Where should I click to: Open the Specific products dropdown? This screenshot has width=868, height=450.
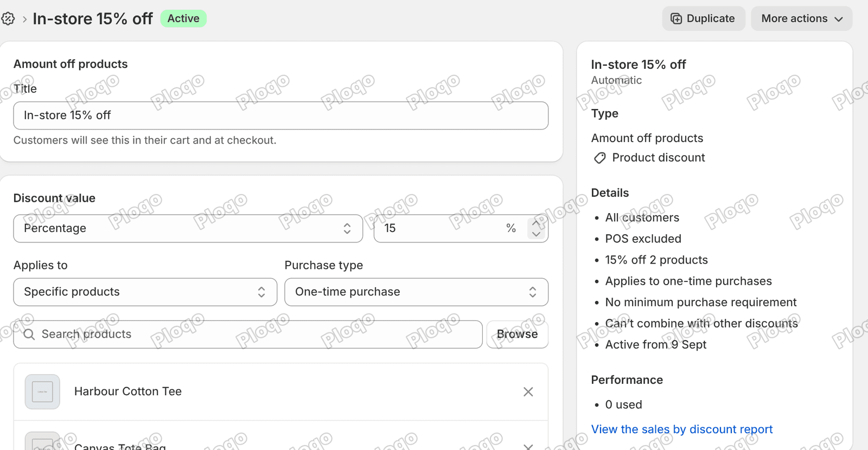pos(145,292)
